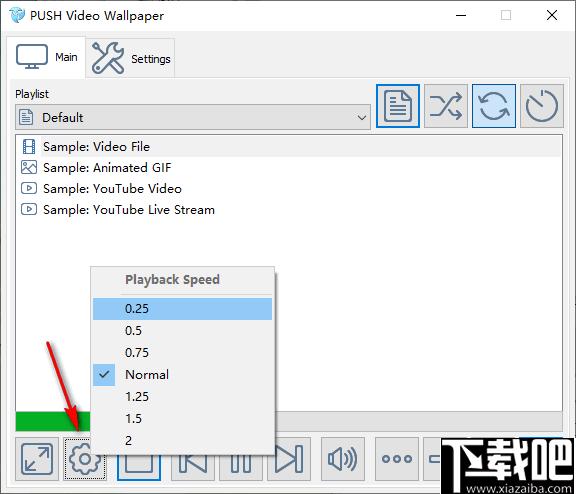Pause the current video
The height and width of the screenshot is (494, 576).
point(241,467)
